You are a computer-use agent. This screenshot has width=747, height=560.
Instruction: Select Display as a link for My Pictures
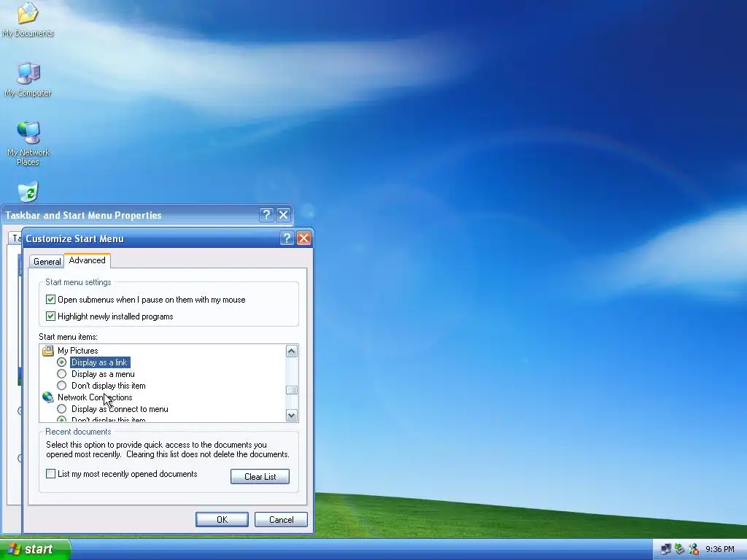coord(61,362)
